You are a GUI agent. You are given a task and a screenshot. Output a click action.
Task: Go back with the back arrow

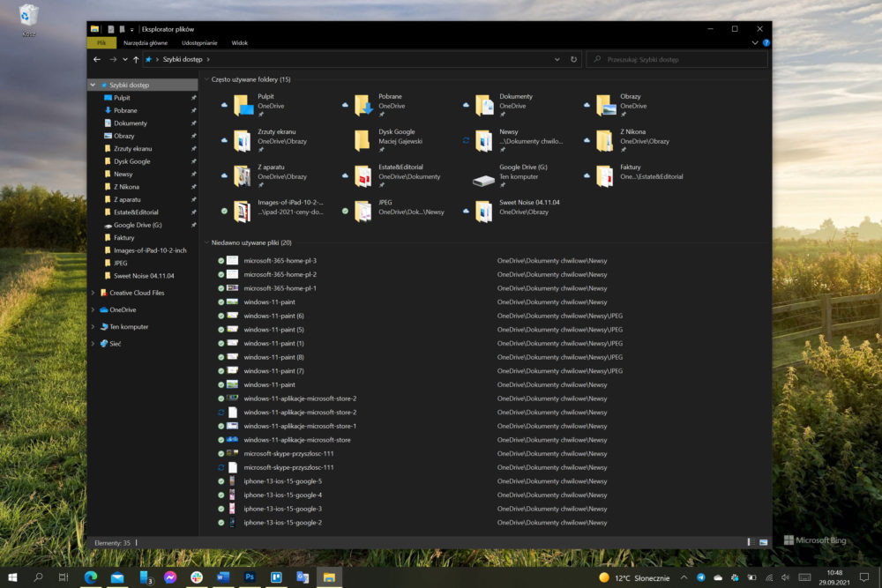97,59
